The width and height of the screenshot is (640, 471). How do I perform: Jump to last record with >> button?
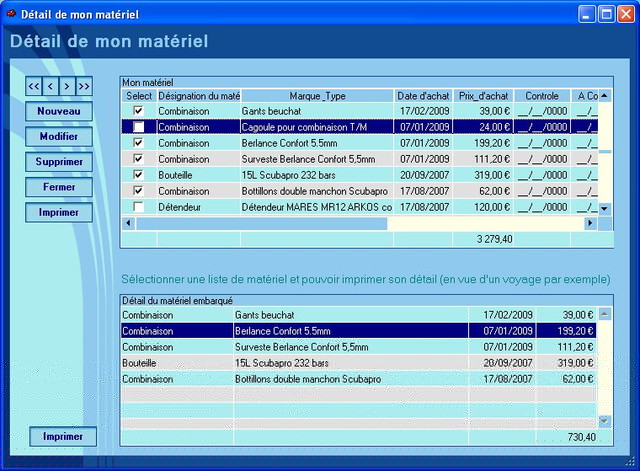84,86
